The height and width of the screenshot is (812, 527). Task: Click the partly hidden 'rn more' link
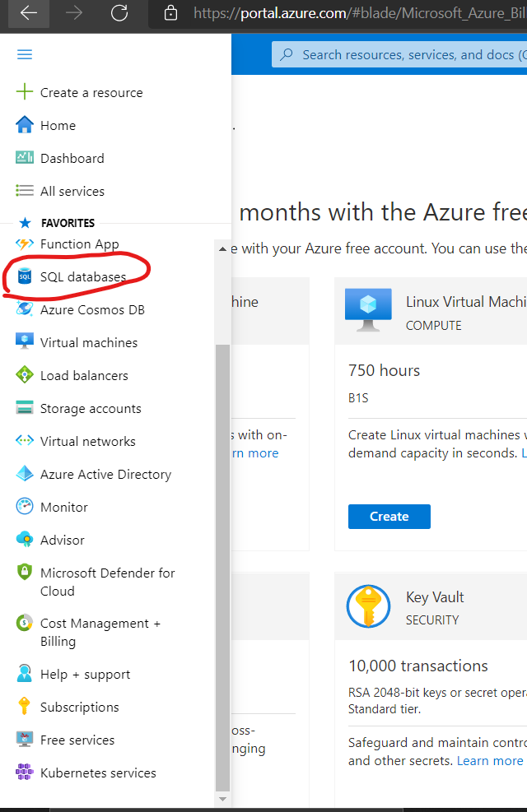(x=255, y=453)
